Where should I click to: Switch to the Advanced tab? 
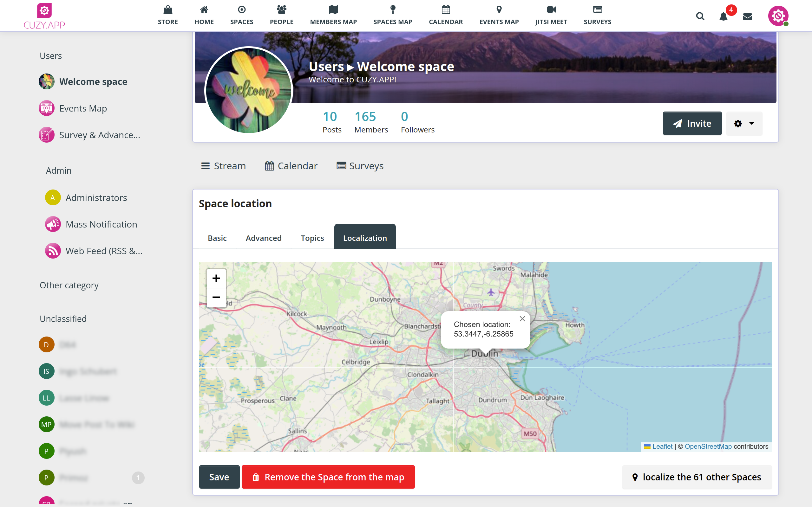pos(263,238)
